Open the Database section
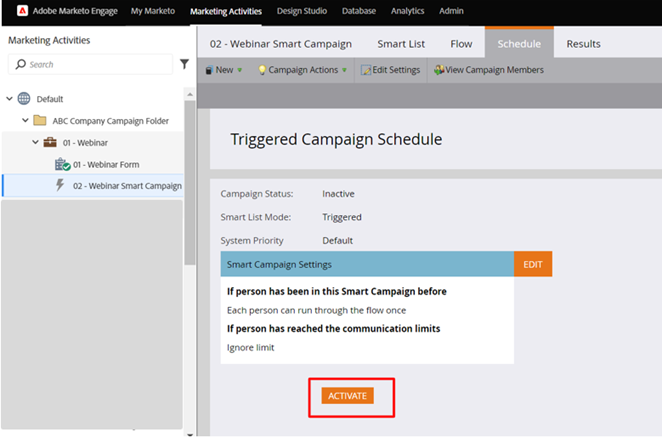662x438 pixels. (359, 11)
